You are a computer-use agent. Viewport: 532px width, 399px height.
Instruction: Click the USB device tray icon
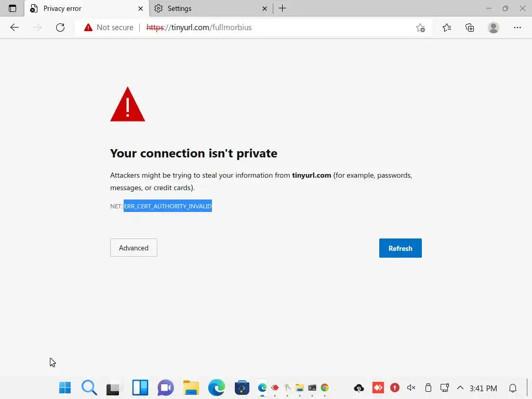click(x=428, y=388)
